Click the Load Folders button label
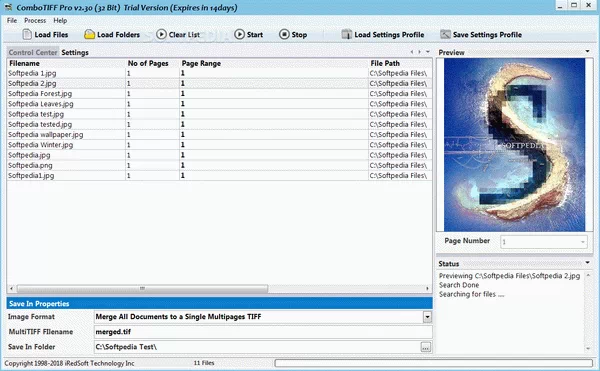The image size is (600, 371). 118,35
